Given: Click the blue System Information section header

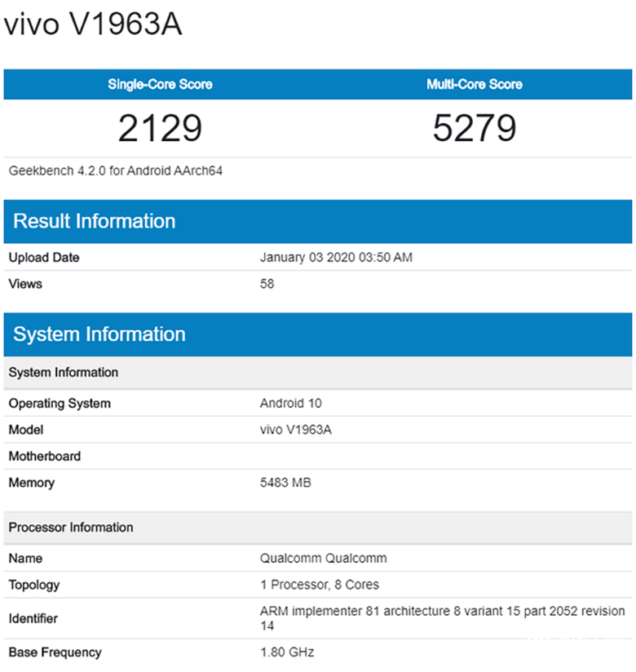Looking at the screenshot, I should 99,334.
